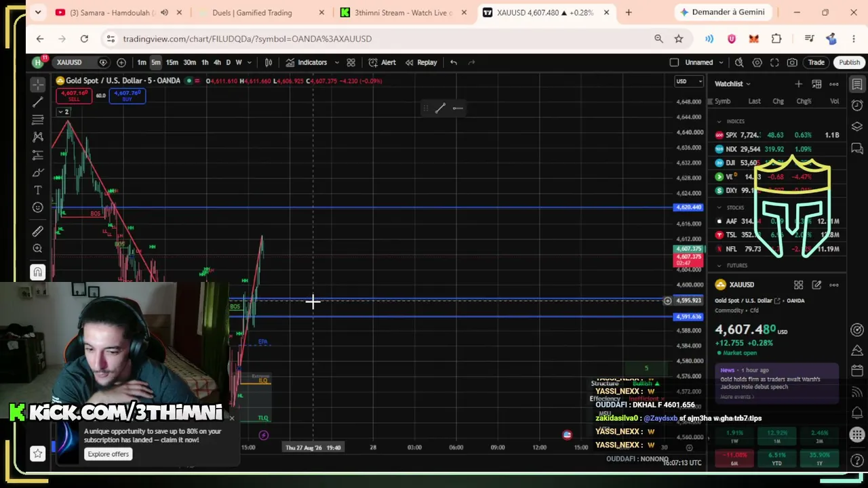868x488 pixels.
Task: Open the timeframe list dropdown chevron
Action: (x=250, y=62)
